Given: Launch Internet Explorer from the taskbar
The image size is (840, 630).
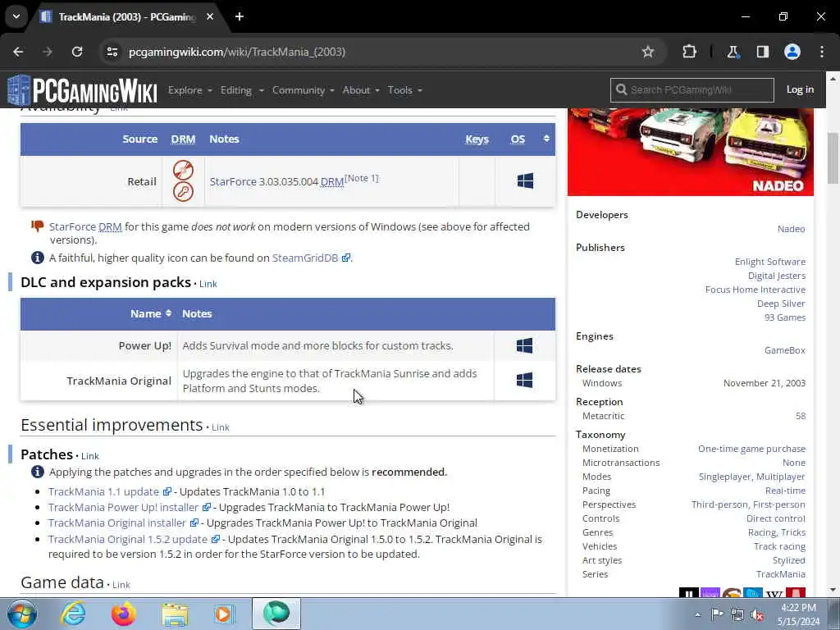Looking at the screenshot, I should (73, 614).
